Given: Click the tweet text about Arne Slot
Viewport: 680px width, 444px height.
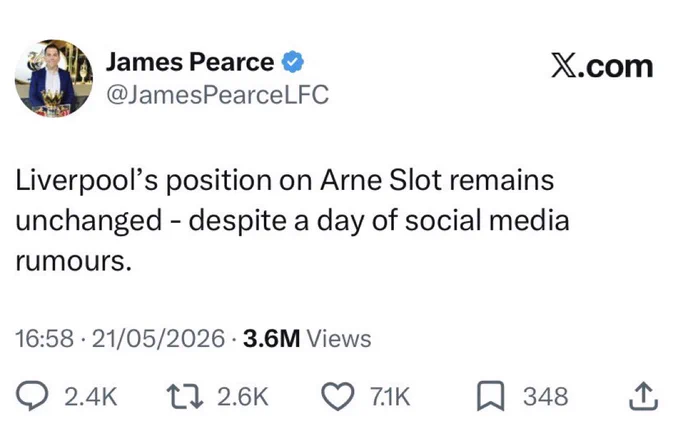Looking at the screenshot, I should click(x=292, y=220).
